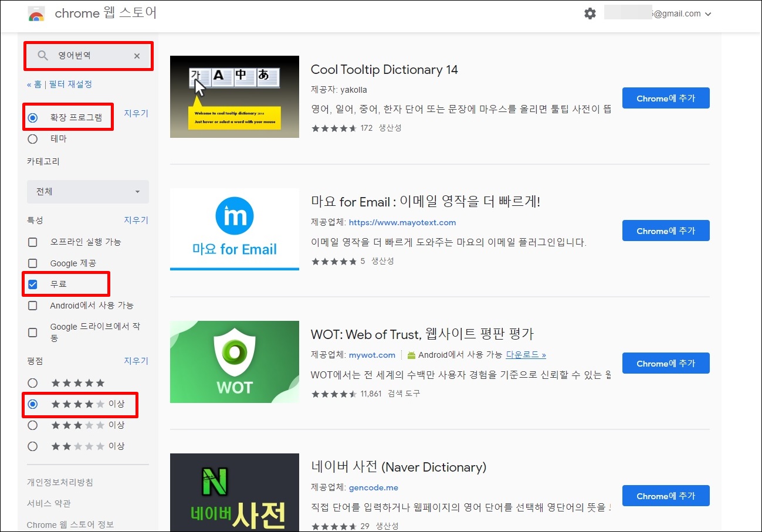
Task: Check the Android에서 사용 가능 checkbox
Action: [33, 306]
